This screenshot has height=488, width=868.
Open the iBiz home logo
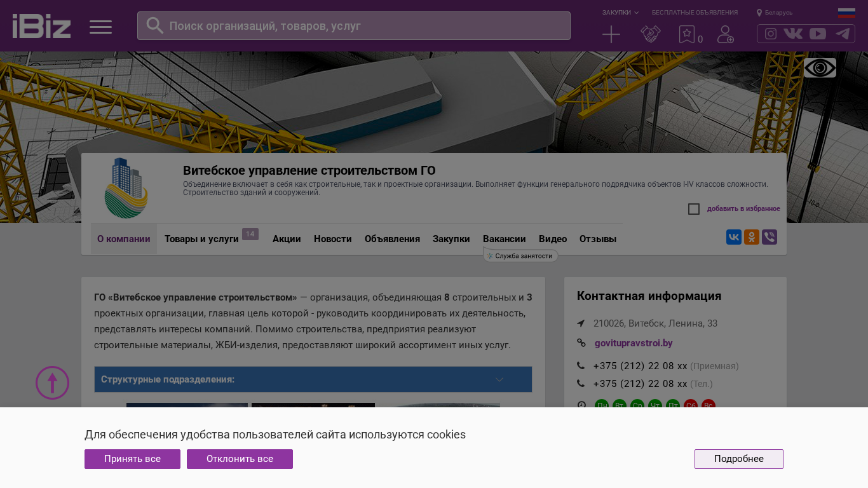tap(41, 26)
